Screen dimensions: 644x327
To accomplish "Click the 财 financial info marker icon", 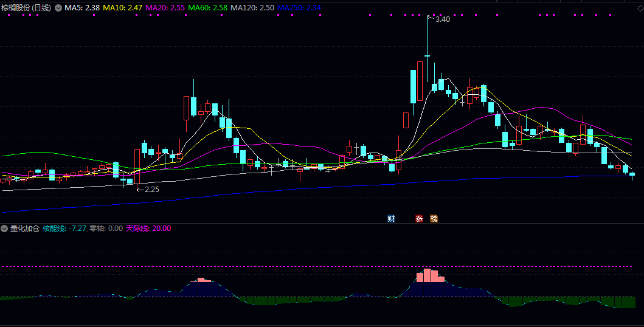I will point(391,219).
